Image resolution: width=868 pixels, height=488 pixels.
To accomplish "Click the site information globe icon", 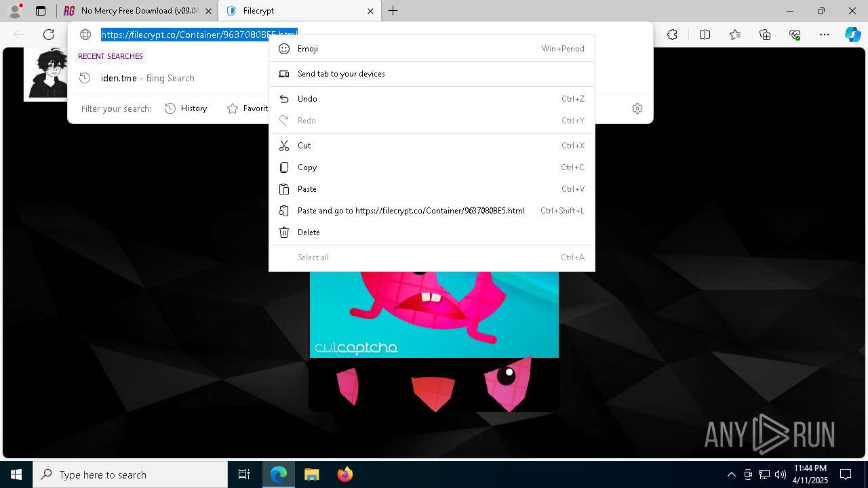I will 85,35.
